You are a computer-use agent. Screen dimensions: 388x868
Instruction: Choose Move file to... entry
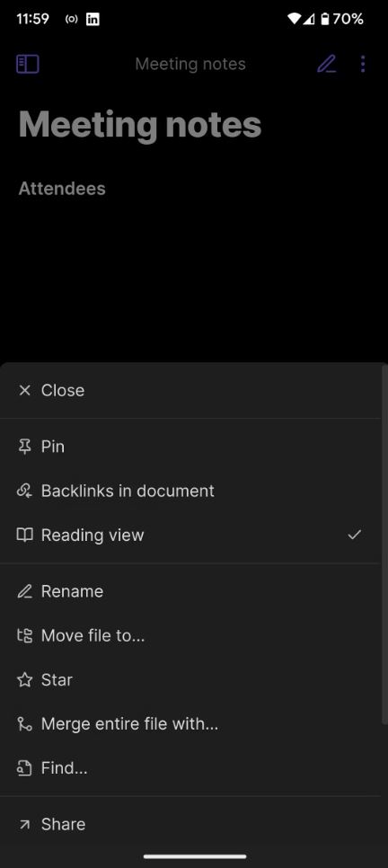[190, 635]
